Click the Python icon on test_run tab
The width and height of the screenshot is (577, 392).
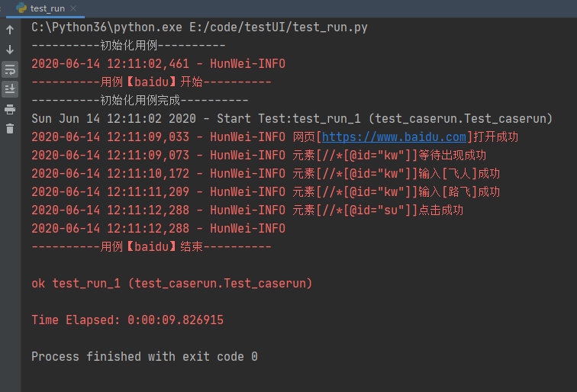tap(21, 8)
